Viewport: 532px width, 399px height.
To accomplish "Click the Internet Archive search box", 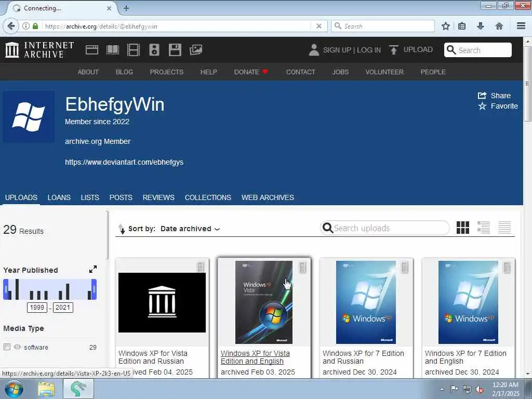I will (478, 50).
